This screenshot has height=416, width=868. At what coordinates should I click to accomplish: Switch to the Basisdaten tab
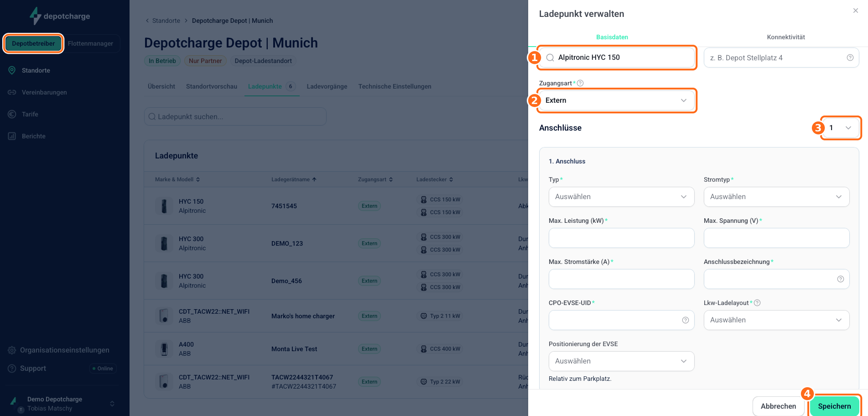click(612, 37)
